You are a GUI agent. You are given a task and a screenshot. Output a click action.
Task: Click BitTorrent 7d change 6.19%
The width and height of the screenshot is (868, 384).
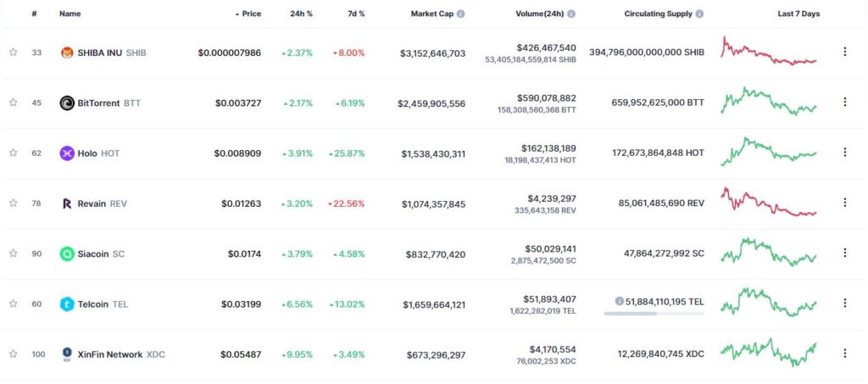pyautogui.click(x=350, y=103)
